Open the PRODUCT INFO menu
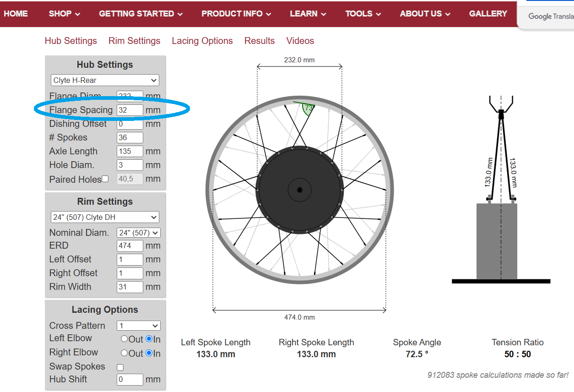Screen dimensions: 574x392 coord(236,14)
